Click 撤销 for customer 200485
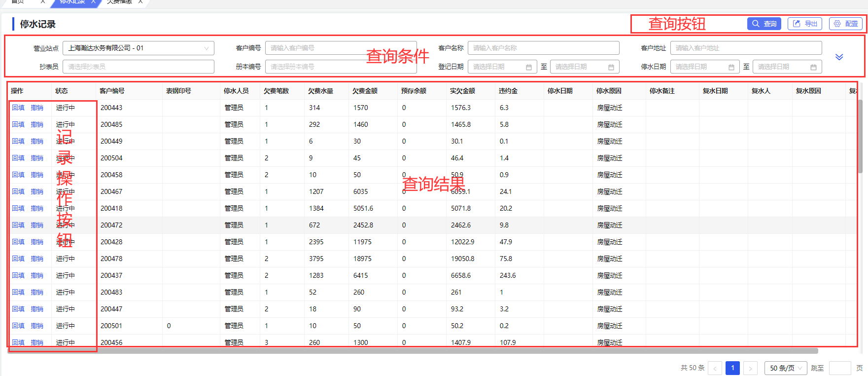 [37, 124]
